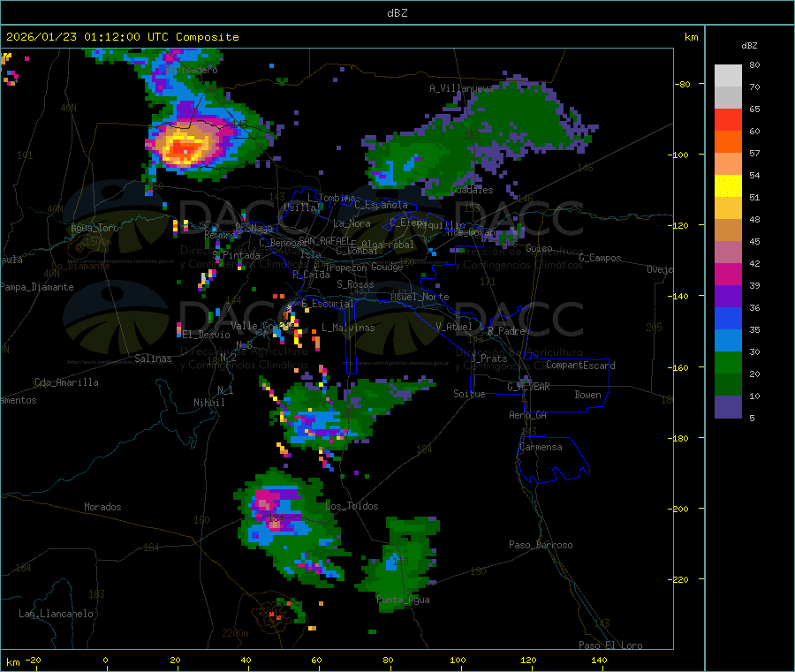This screenshot has height=672, width=795.
Task: Click the yellow 51-54 dBZ legend swatch
Action: 728,186
